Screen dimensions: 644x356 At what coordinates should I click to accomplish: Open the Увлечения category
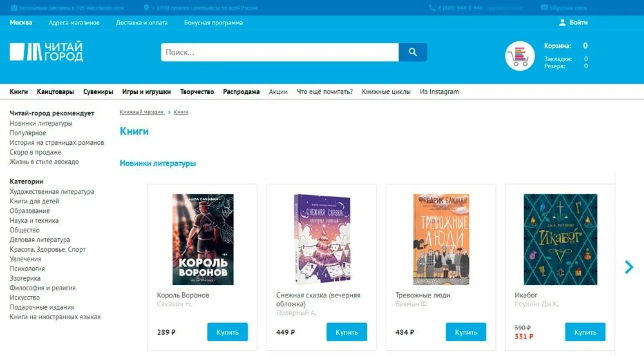pos(26,259)
